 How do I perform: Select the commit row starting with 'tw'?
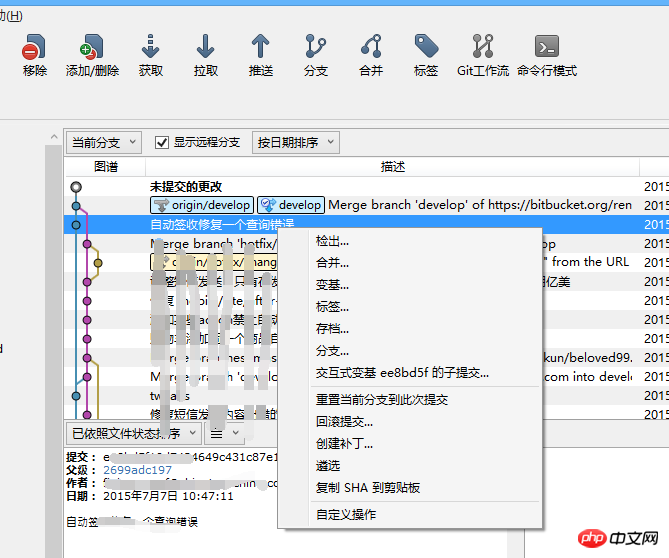(x=170, y=396)
